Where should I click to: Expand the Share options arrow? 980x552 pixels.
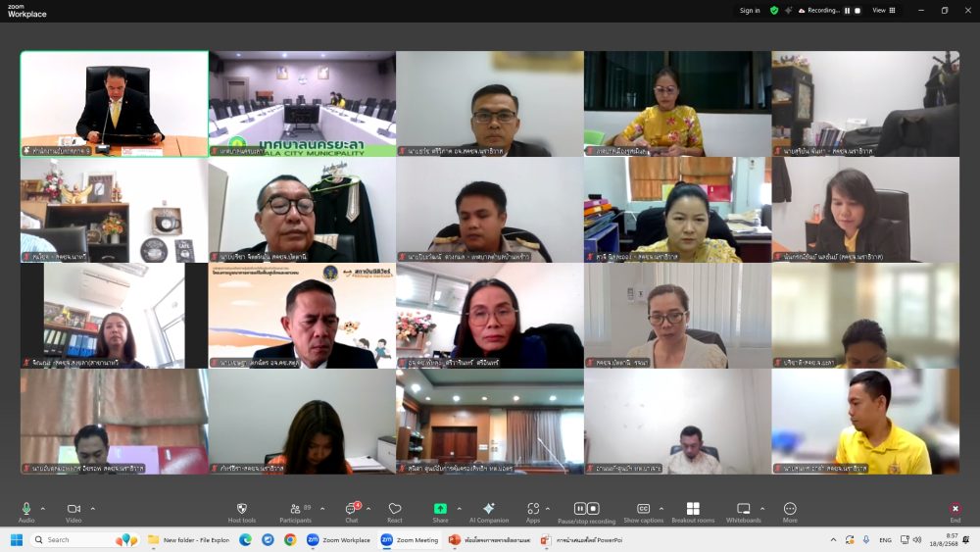459,508
